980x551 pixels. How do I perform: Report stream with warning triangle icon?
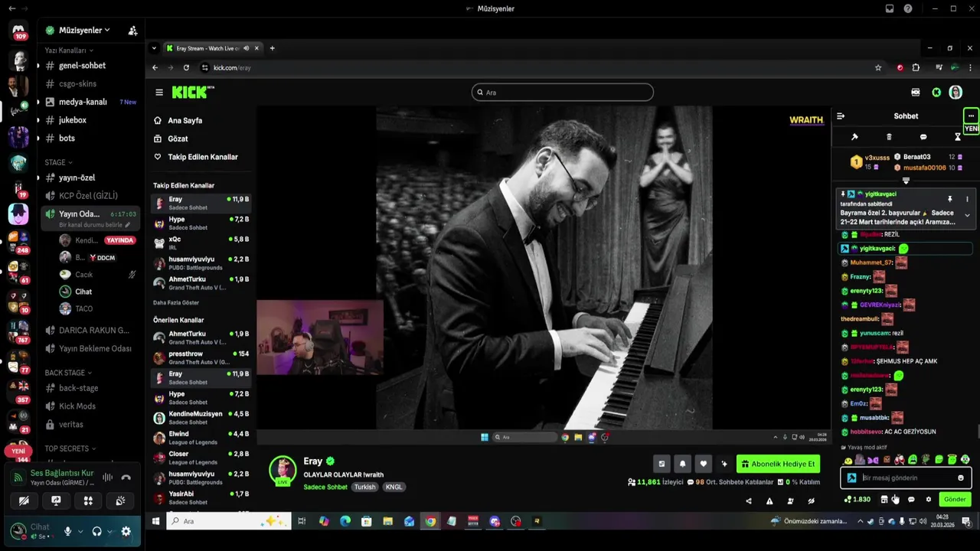(769, 501)
